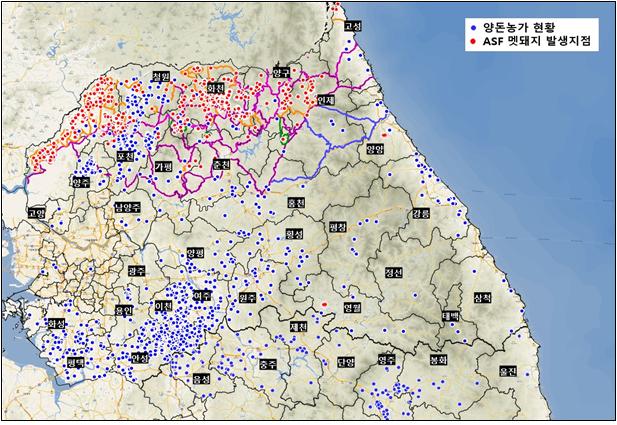The height and width of the screenshot is (425, 617).
Task: Select the 강릉 label near the coast
Action: click(420, 214)
